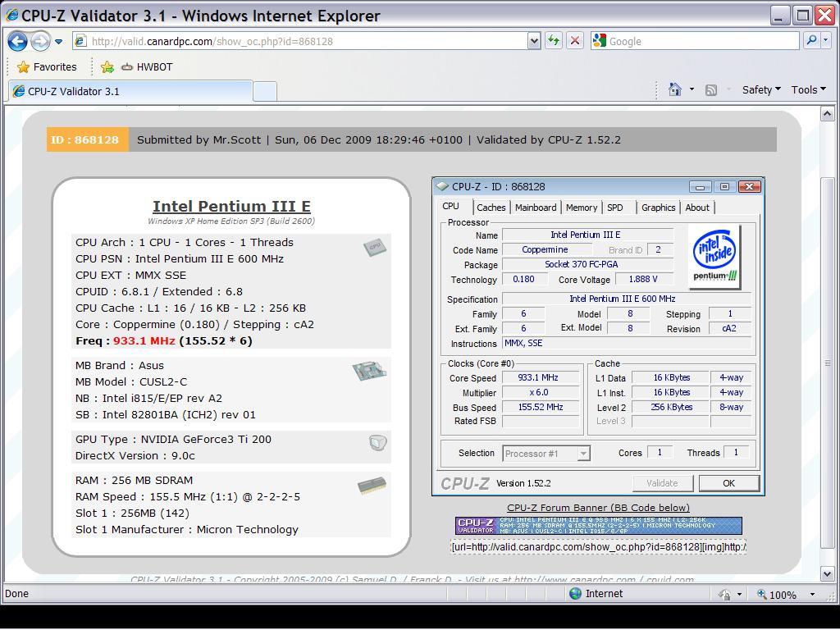Select the CPU tab in CPU-Z

point(450,206)
